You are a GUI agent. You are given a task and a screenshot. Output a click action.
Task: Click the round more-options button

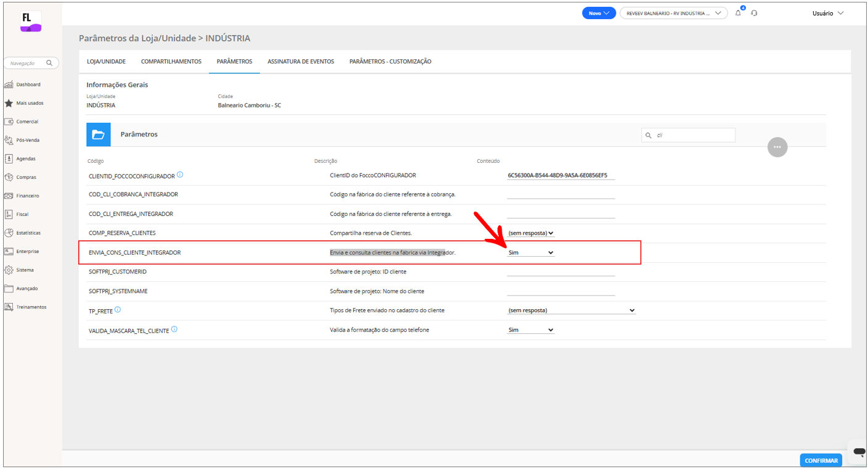coord(777,147)
